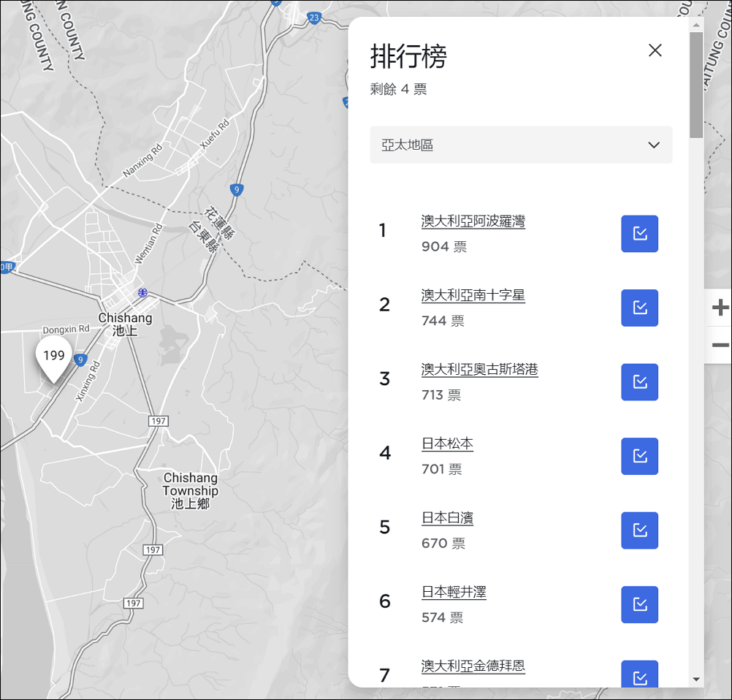Open the 澳大利亞南十字星 link
Viewport: 732px width, 700px height.
[x=473, y=295]
